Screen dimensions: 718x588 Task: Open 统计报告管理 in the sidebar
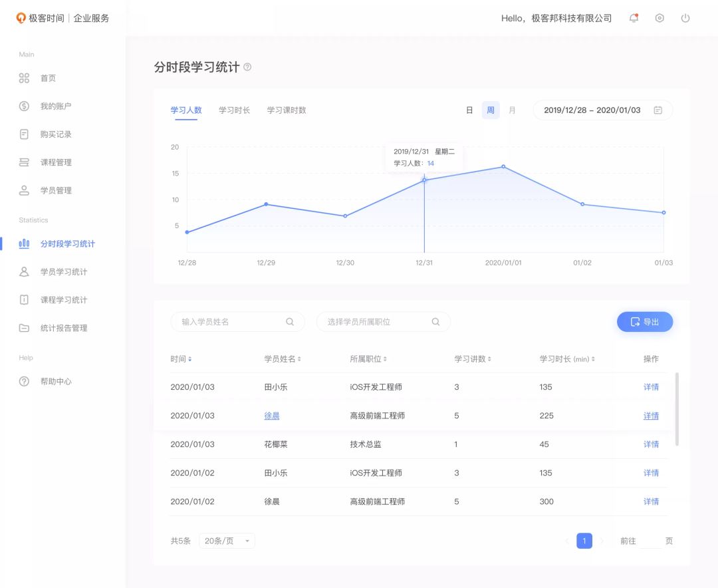(64, 328)
